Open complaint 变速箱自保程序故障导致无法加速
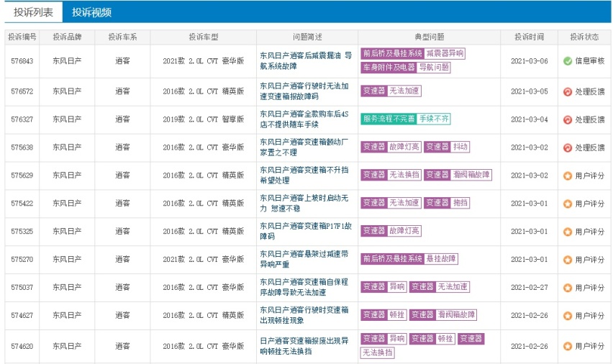 coord(304,287)
